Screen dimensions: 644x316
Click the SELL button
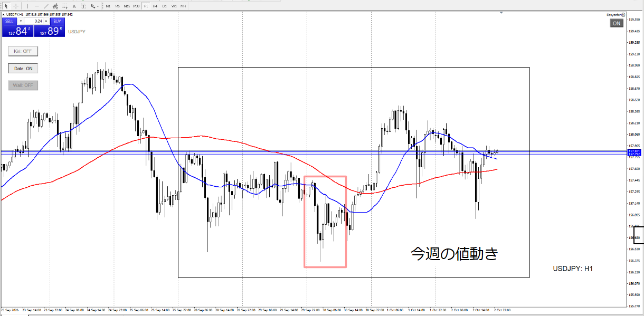click(x=9, y=21)
